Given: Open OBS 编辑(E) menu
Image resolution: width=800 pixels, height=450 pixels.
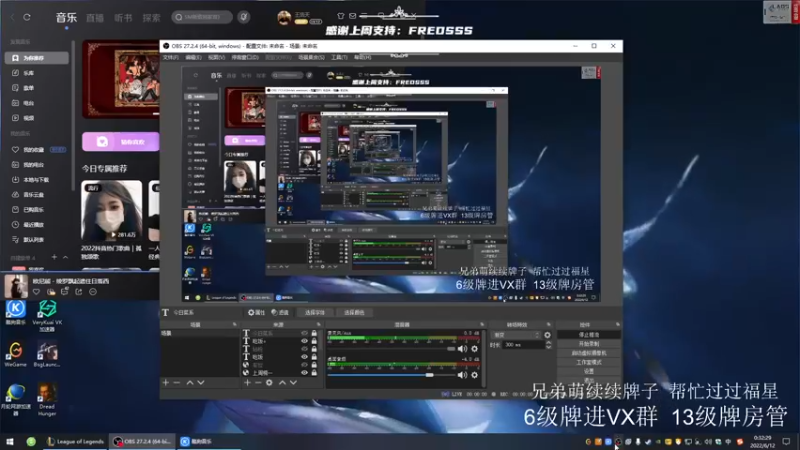Looking at the screenshot, I should tap(193, 58).
